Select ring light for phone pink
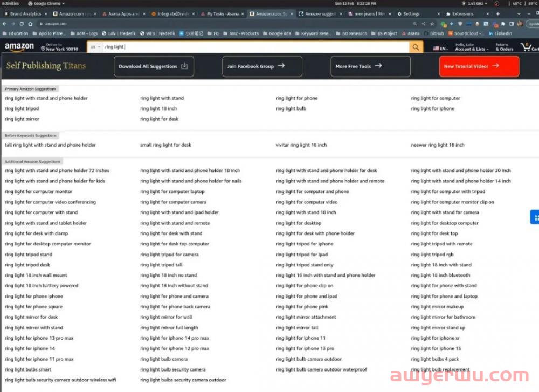 (x=301, y=307)
